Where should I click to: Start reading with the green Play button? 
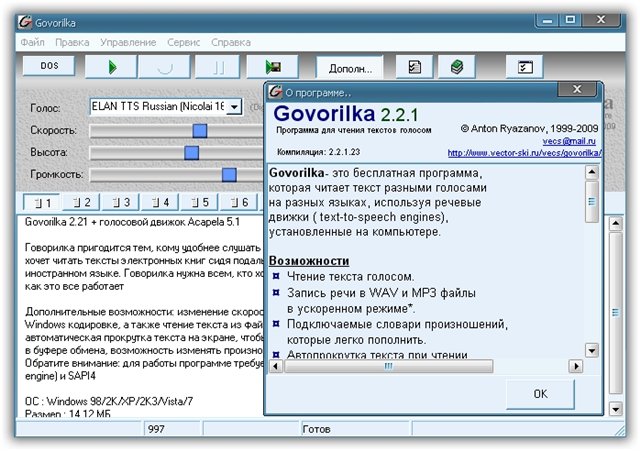[x=111, y=67]
